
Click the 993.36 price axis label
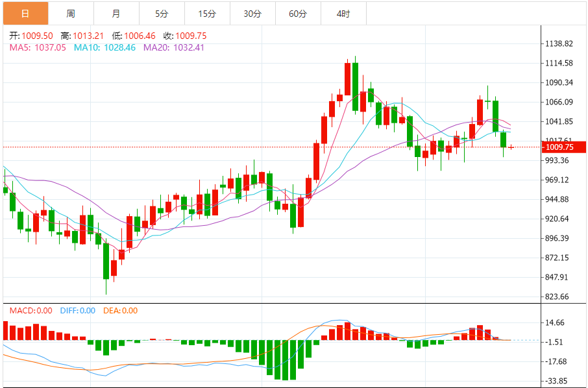coord(557,160)
